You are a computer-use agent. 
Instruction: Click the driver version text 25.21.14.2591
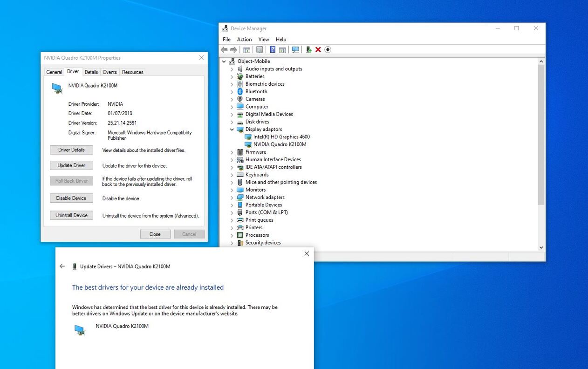point(122,123)
